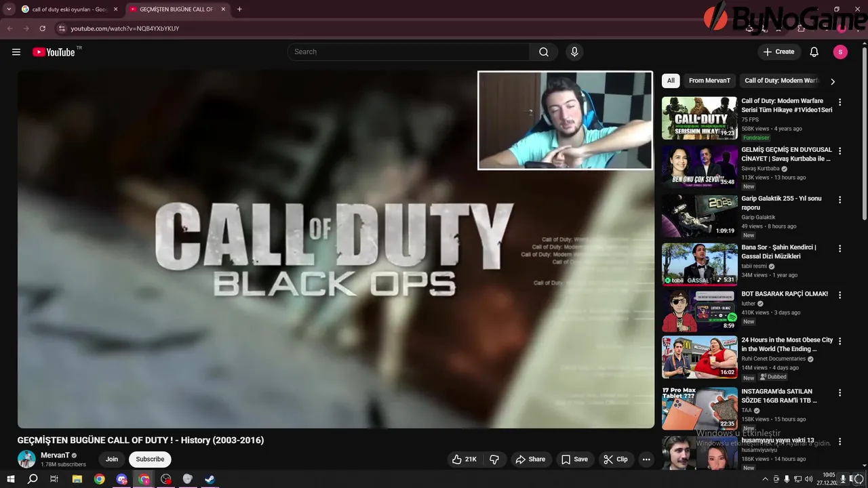The image size is (868, 488).
Task: Launch Steam from the taskbar
Action: pos(210,479)
